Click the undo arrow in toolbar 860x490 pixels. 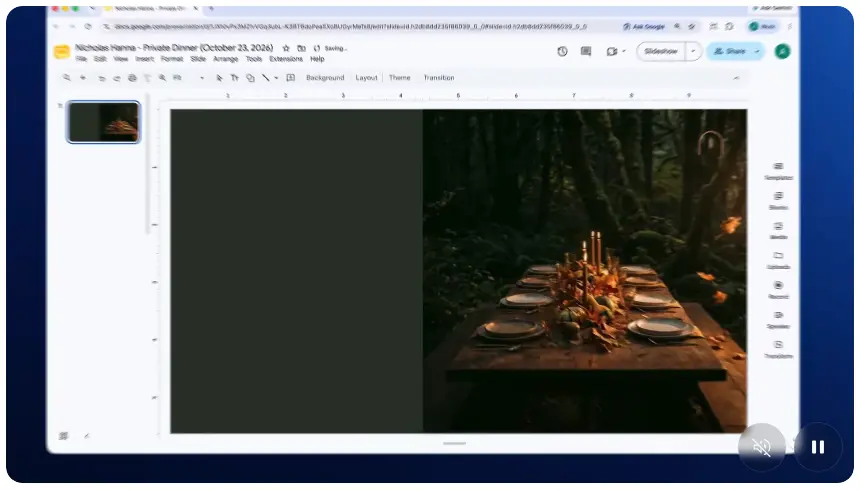(101, 78)
